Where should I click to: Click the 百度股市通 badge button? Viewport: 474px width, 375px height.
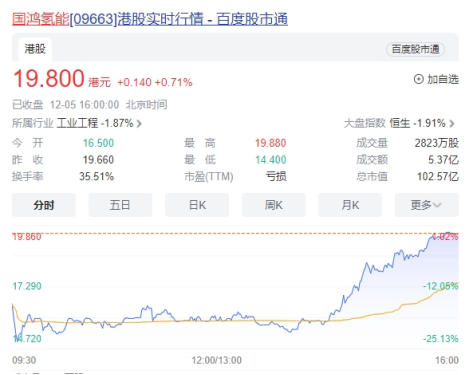point(415,49)
